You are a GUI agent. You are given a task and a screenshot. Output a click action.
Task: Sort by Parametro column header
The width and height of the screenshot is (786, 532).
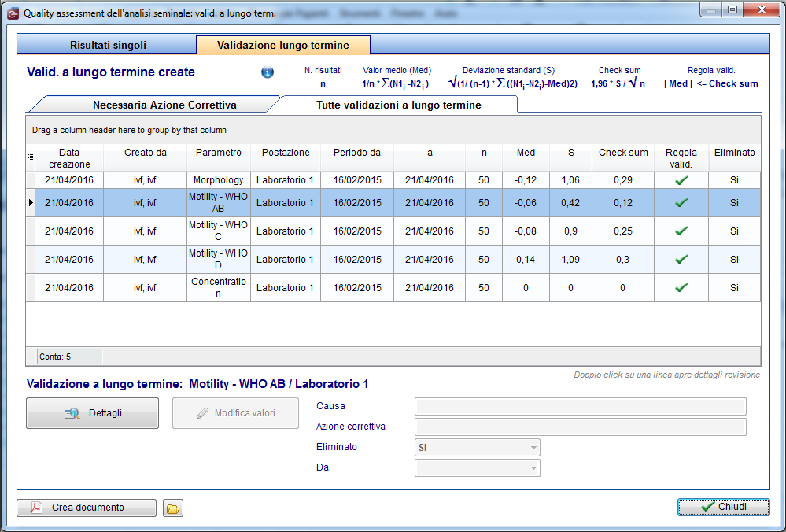coord(219,158)
